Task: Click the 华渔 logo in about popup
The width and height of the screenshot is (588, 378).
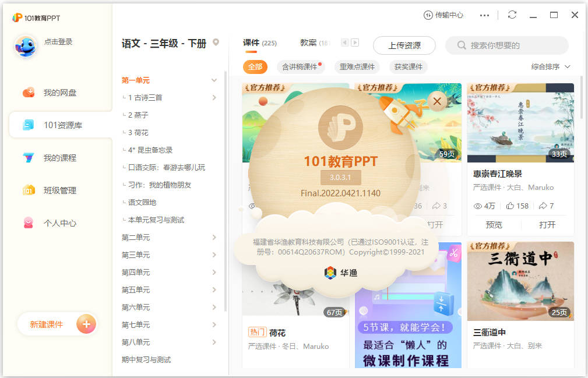Action: pyautogui.click(x=340, y=273)
